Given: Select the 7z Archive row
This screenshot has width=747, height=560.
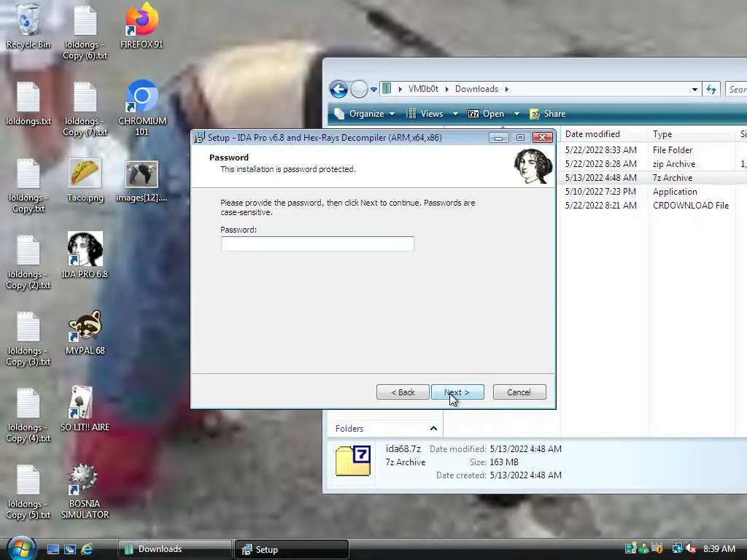Looking at the screenshot, I should [654, 178].
